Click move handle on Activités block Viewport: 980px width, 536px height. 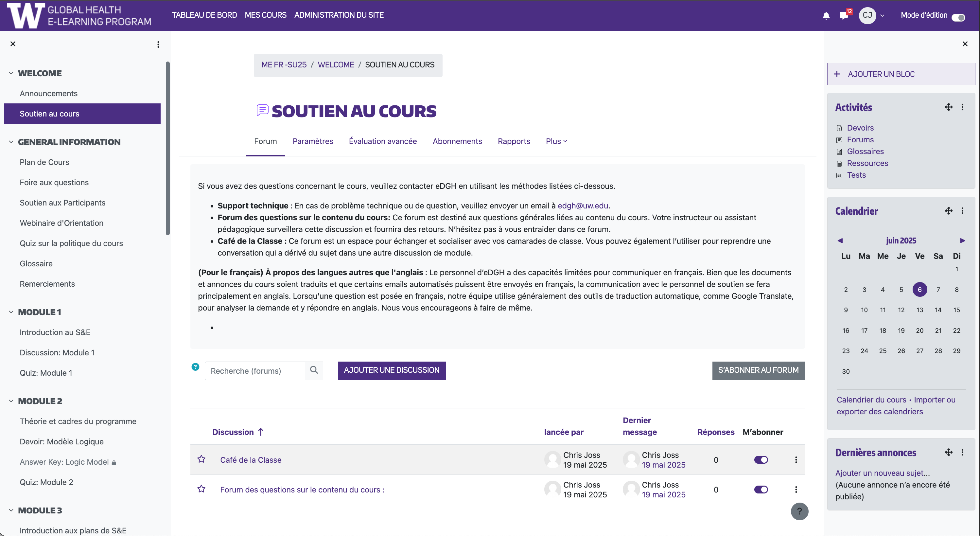coord(948,107)
